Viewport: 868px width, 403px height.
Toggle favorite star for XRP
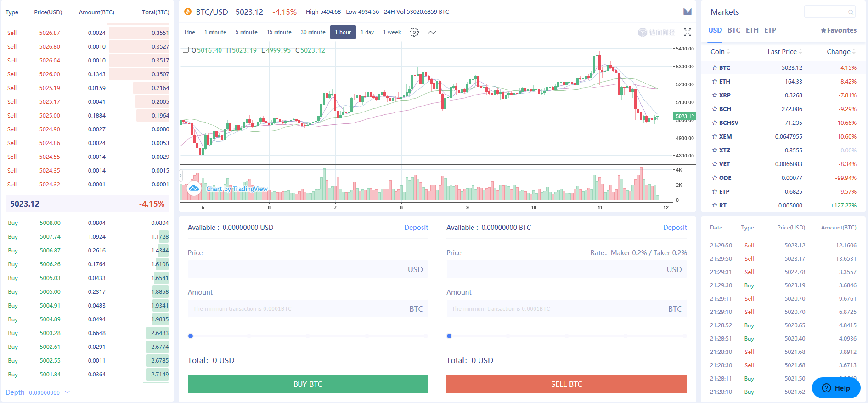tap(715, 95)
